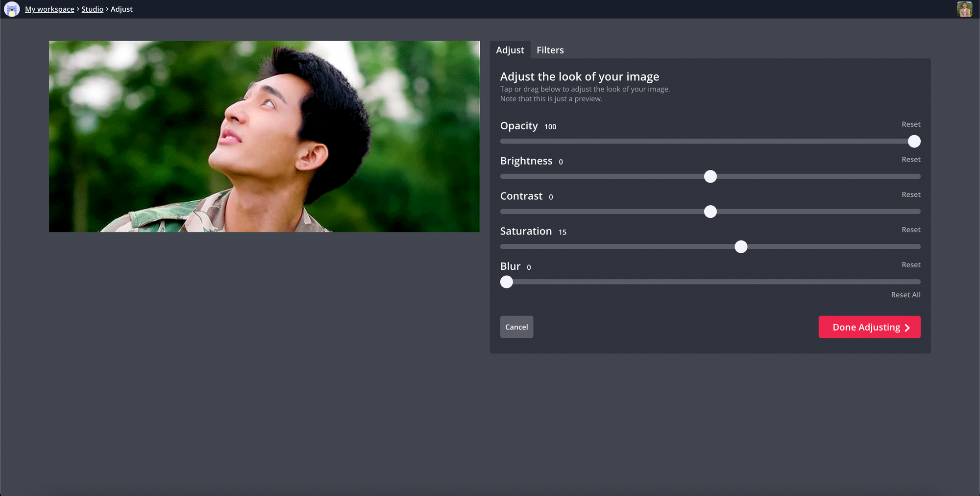Viewport: 980px width, 496px height.
Task: Go back to Studio via breadcrumb
Action: coord(92,9)
